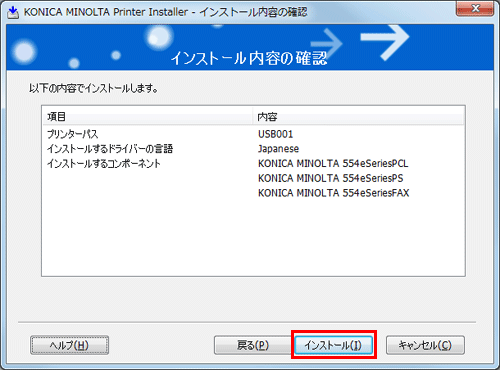Select the USB001 value

click(x=275, y=134)
